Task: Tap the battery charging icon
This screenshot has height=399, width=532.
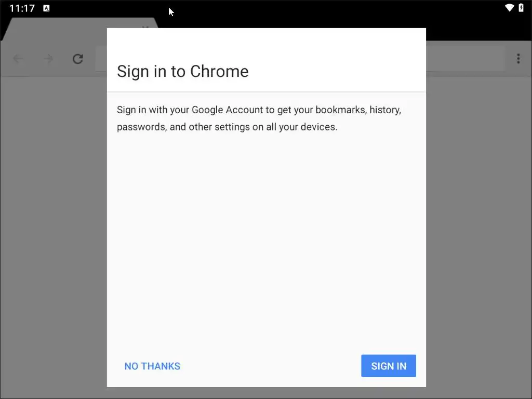Action: click(x=521, y=7)
